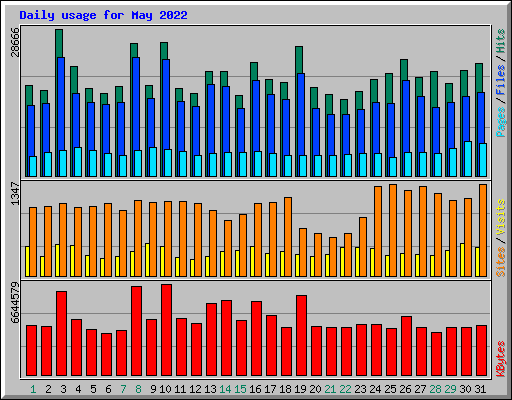
Task: Click the cyan pages bar for day 30
Action: (x=468, y=159)
